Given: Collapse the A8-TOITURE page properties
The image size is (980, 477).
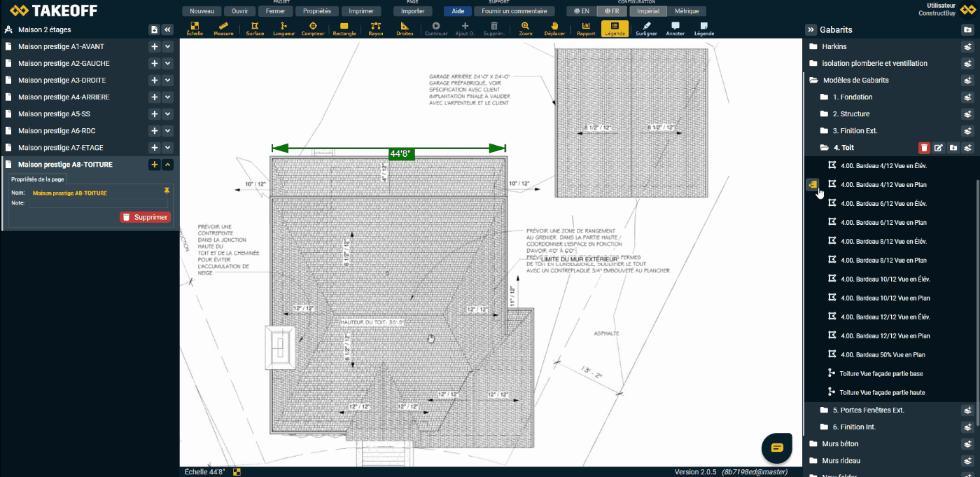Looking at the screenshot, I should (168, 165).
